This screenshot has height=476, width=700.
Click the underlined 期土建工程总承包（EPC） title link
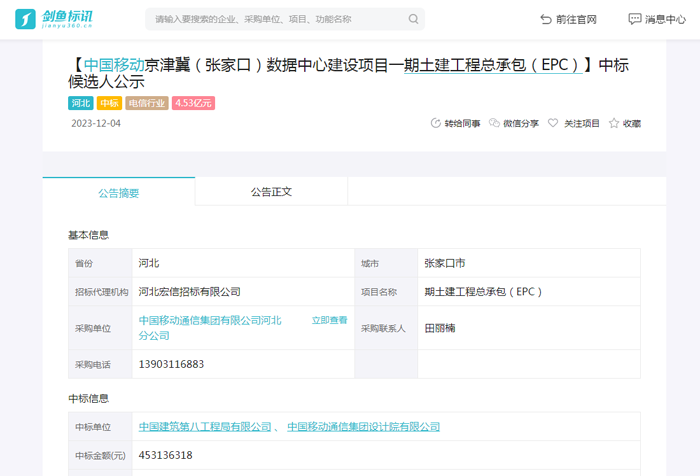coord(493,65)
